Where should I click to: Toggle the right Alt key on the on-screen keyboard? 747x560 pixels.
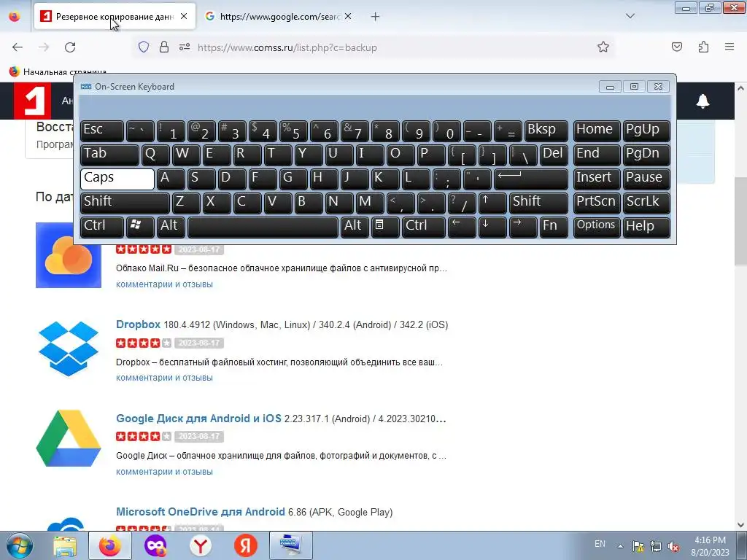click(354, 227)
